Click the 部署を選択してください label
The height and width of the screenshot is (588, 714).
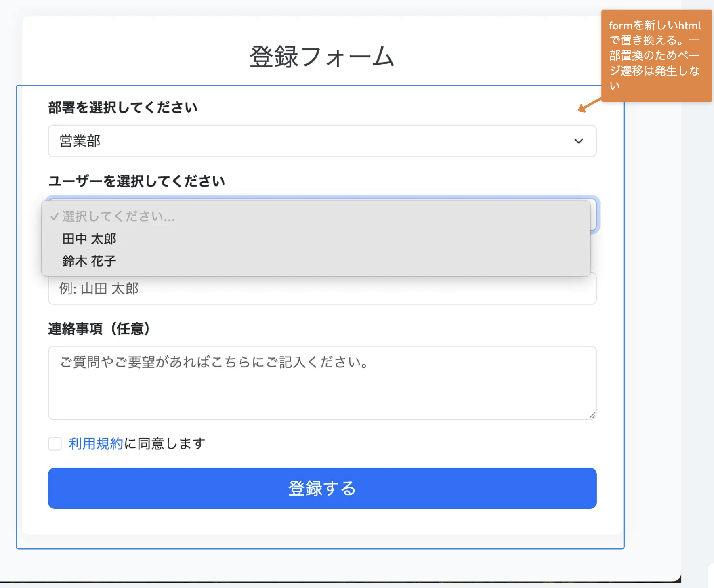pyautogui.click(x=123, y=108)
